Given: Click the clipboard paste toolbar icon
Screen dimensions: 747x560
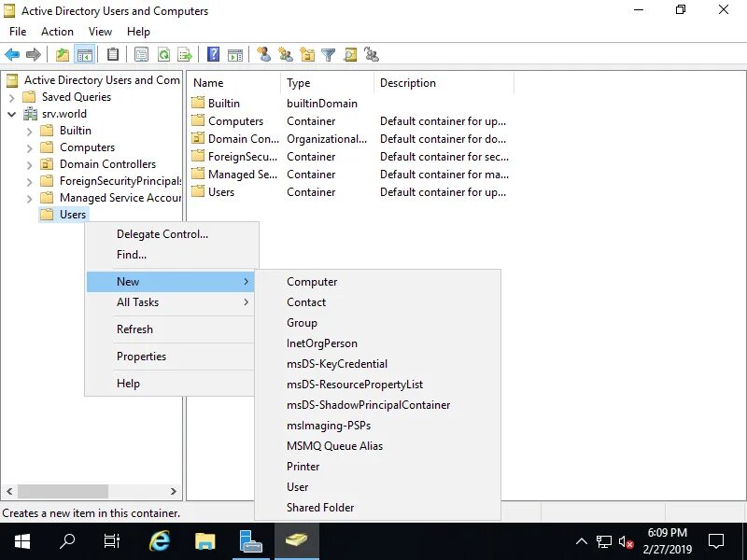Looking at the screenshot, I should click(113, 55).
